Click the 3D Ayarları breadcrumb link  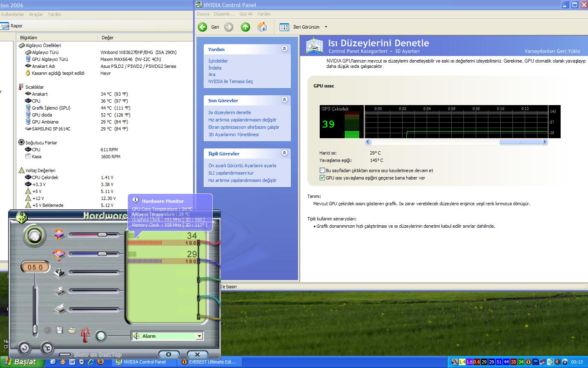[x=407, y=51]
